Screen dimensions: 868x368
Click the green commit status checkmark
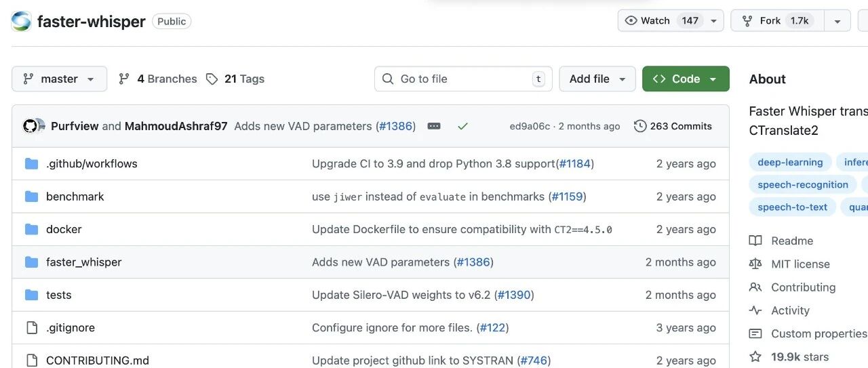pos(462,126)
